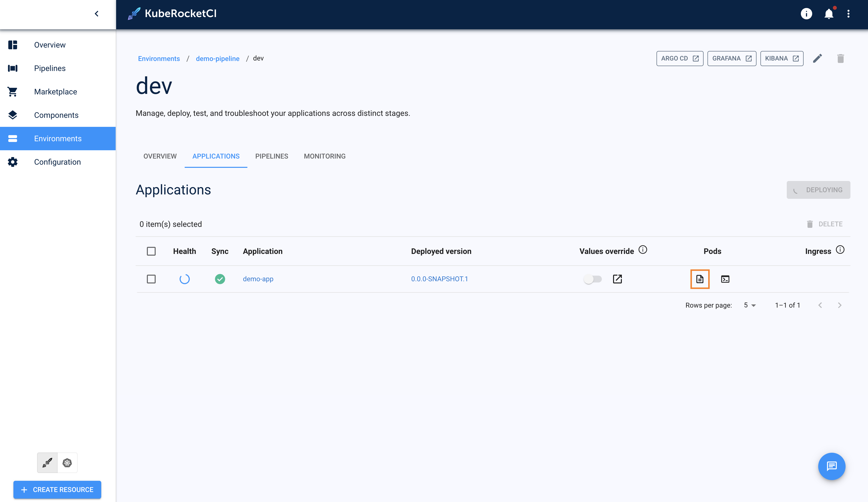Open Kibana log viewer
This screenshot has width=868, height=502.
coord(781,59)
